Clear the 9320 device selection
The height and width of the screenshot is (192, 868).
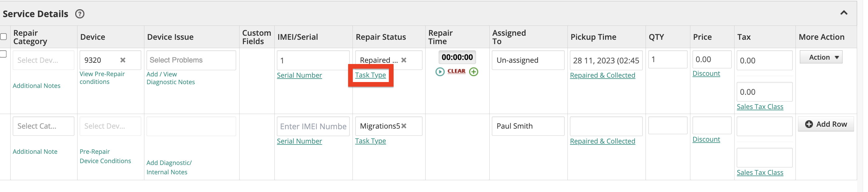tap(123, 60)
